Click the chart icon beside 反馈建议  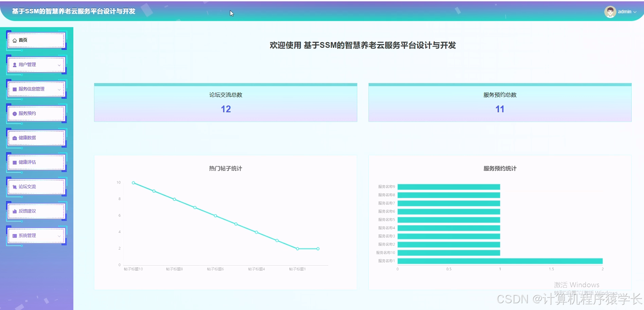click(x=15, y=211)
